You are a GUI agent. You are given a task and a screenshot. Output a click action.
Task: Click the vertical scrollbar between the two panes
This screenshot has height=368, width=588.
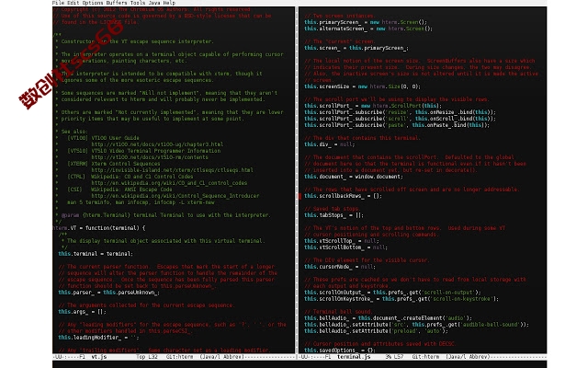pyautogui.click(x=297, y=179)
